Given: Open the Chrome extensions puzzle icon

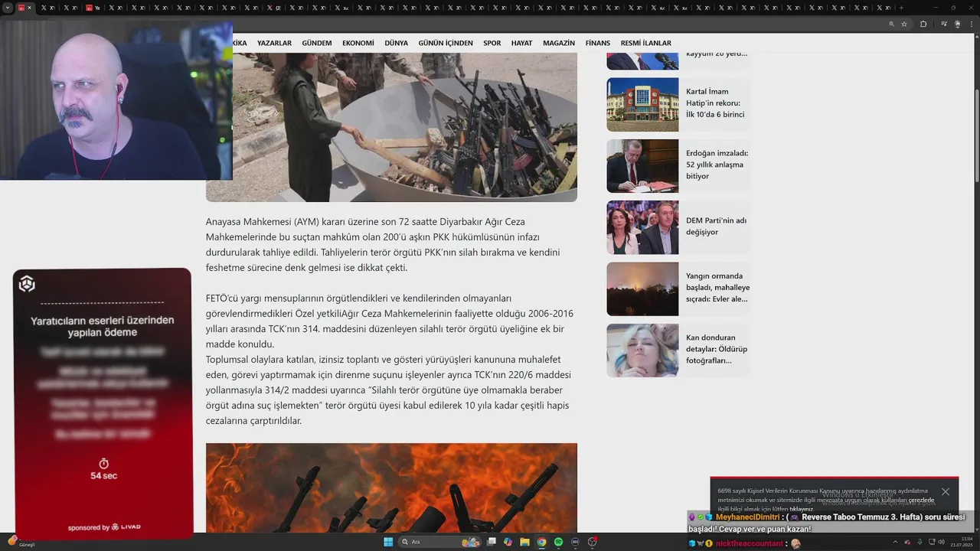Looking at the screenshot, I should [923, 24].
